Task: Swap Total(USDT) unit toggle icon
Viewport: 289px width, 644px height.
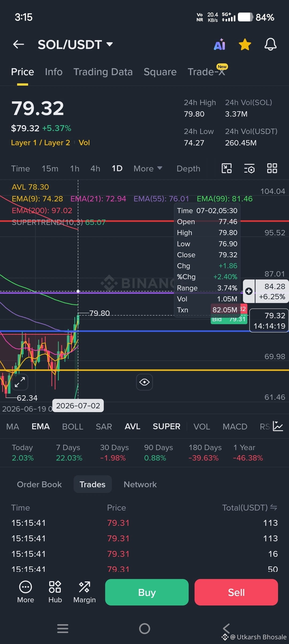Action: 274,507
